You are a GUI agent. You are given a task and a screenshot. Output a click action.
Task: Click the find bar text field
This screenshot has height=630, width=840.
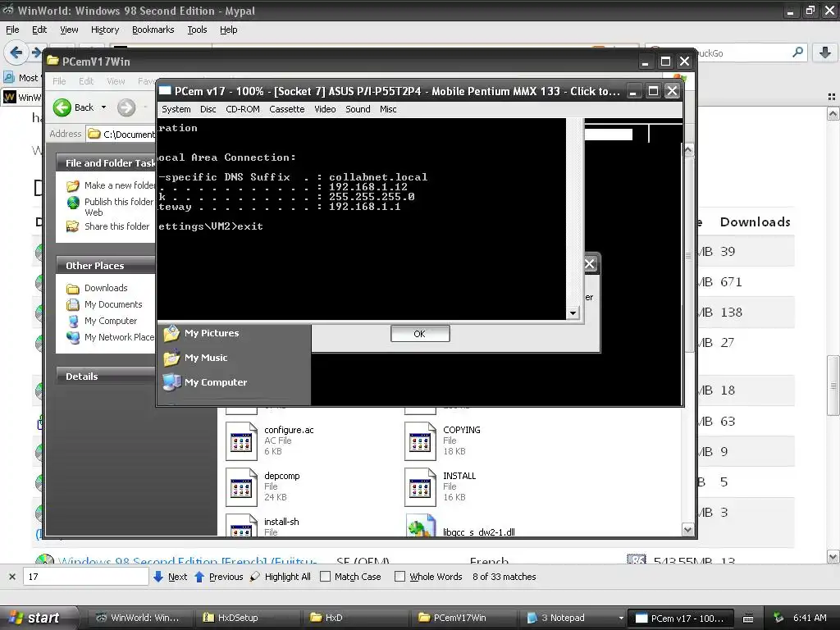85,577
